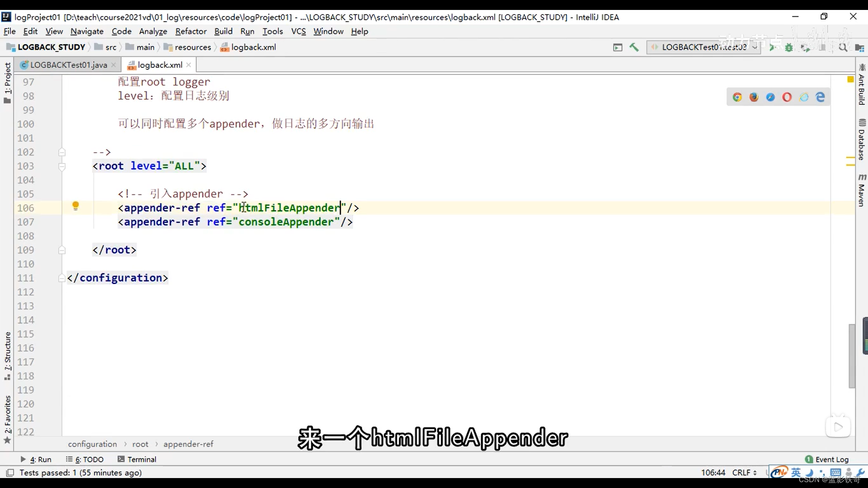Image resolution: width=868 pixels, height=488 pixels.
Task: Click the yellow intention light bulb
Action: (75, 206)
